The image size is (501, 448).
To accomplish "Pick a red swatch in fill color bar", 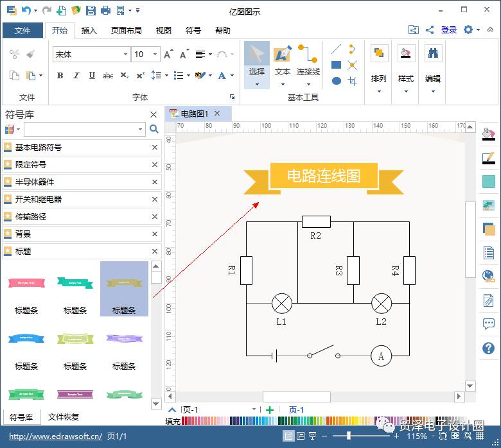I will pos(184,421).
